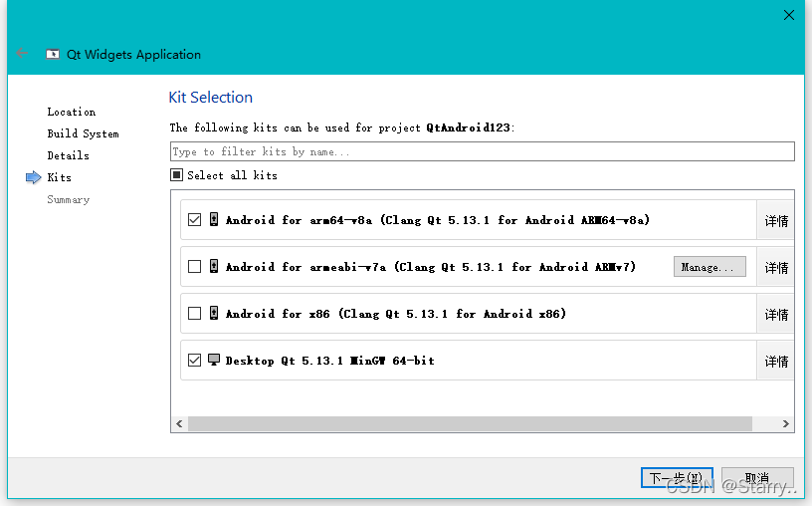Expand 详情 details for Android x86 kit
Image resolution: width=812 pixels, height=506 pixels.
pyautogui.click(x=775, y=314)
